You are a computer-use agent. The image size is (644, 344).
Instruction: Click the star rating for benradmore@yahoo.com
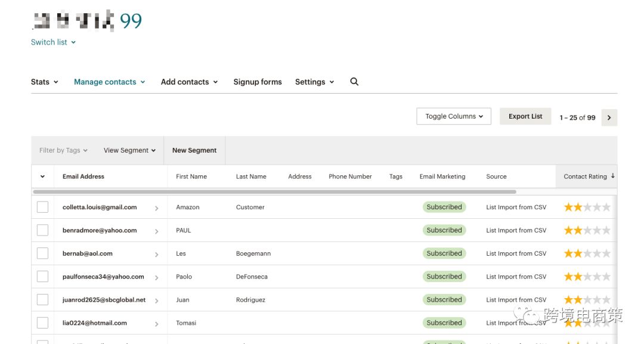coord(587,230)
